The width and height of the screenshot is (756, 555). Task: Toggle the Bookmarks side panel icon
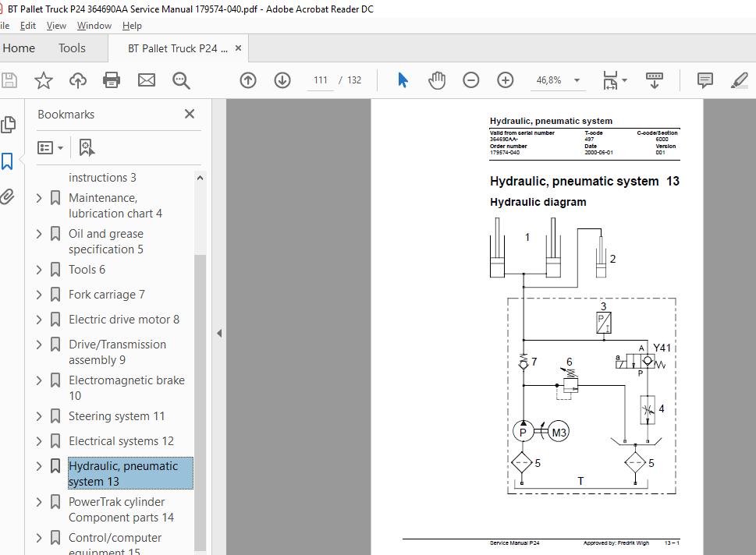[x=7, y=161]
